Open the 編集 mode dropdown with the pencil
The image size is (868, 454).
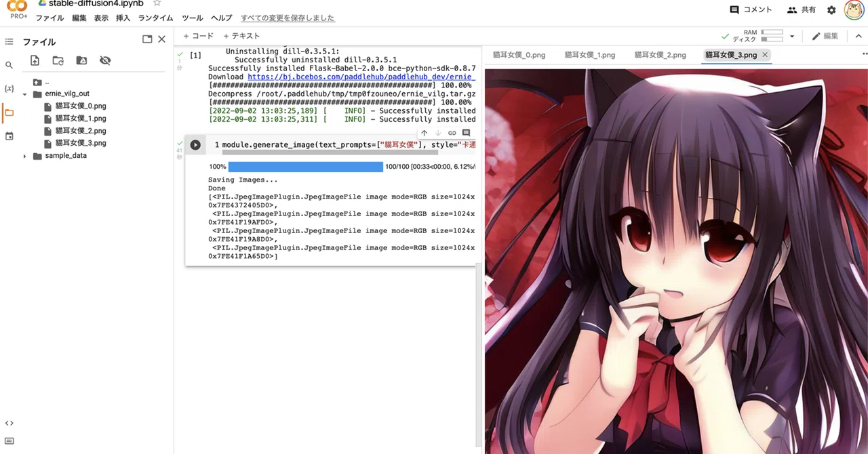[x=825, y=36]
